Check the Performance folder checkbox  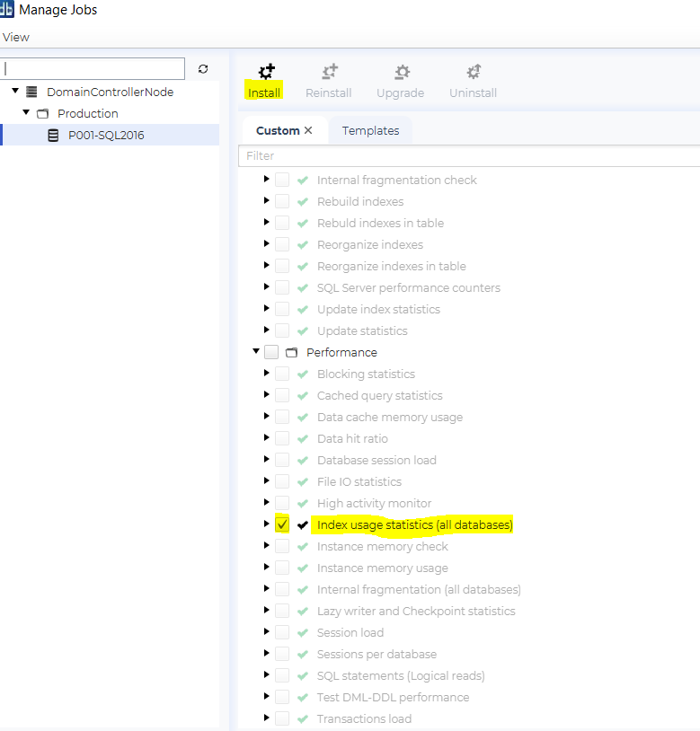click(271, 352)
